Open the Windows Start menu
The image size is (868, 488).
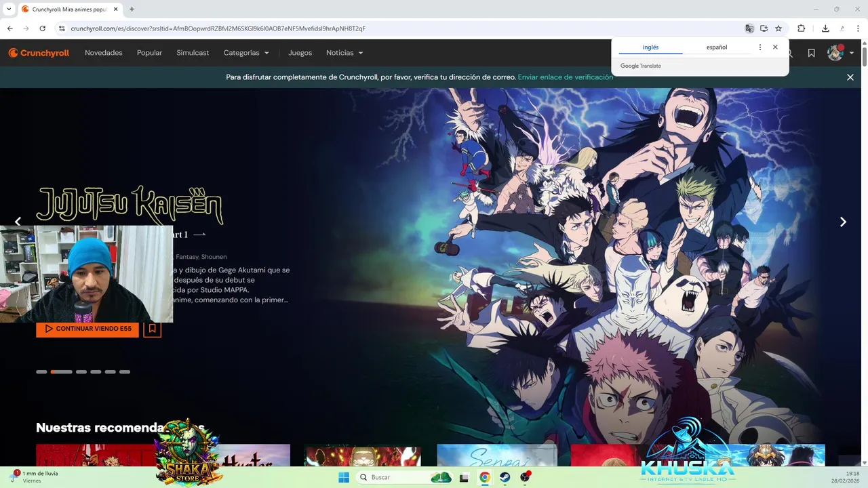pos(344,477)
